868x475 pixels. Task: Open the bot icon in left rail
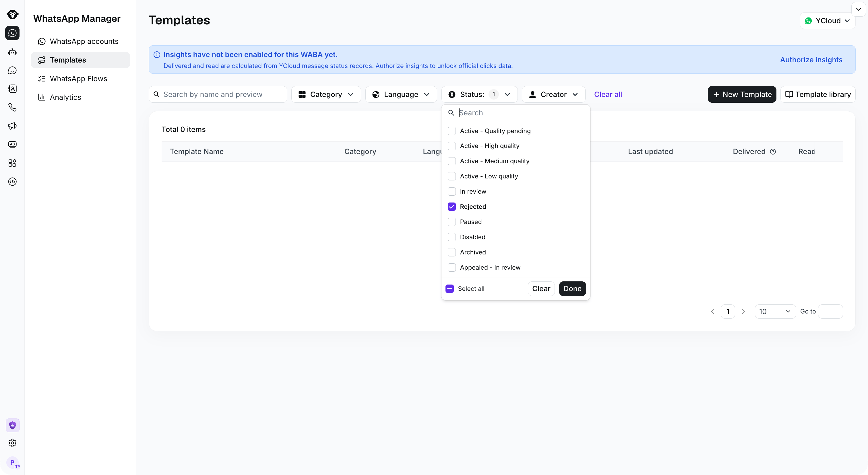(12, 52)
